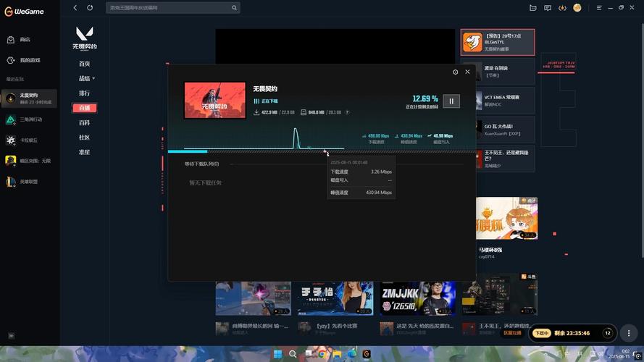Refresh the page with reload icon
This screenshot has width=644, height=362.
[x=90, y=7]
